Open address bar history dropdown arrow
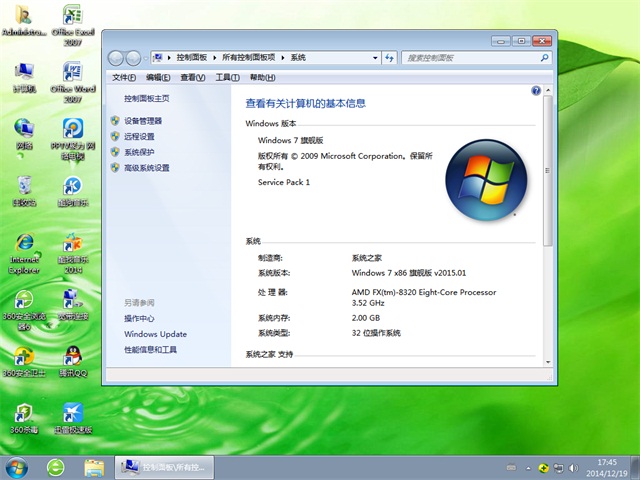 (x=375, y=58)
